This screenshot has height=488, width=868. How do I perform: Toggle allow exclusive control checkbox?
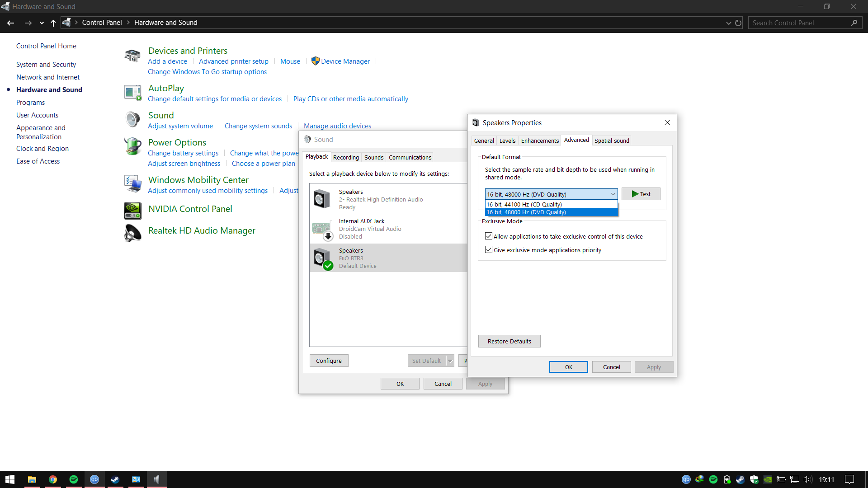(489, 236)
